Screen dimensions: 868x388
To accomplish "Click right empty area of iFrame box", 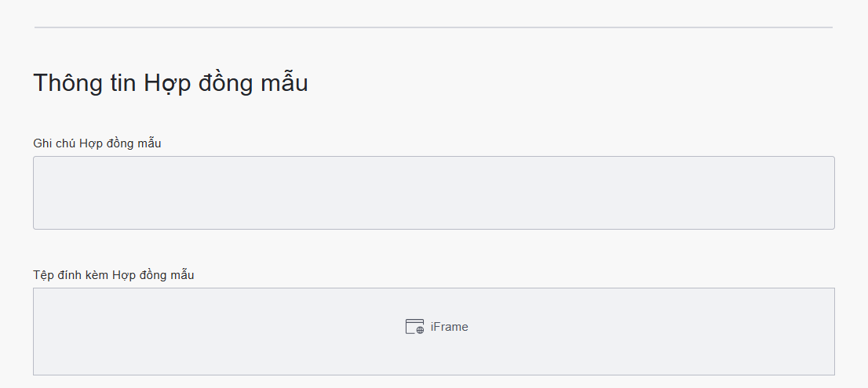I will [x=706, y=331].
